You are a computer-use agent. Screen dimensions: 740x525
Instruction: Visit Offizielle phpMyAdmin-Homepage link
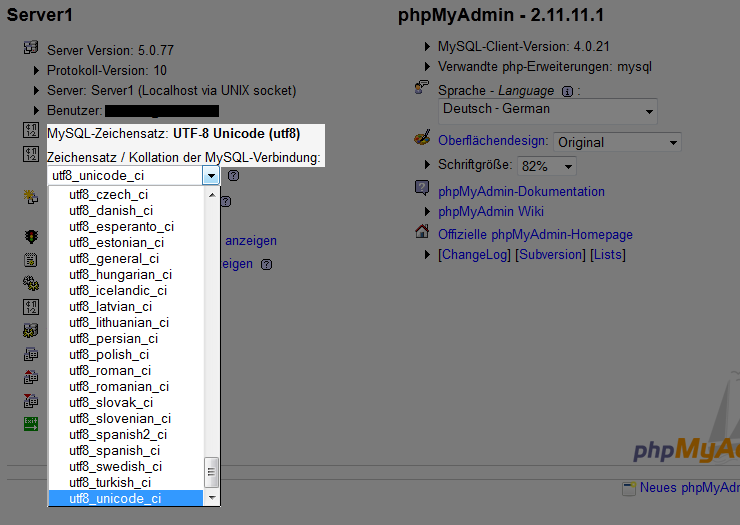[535, 235]
